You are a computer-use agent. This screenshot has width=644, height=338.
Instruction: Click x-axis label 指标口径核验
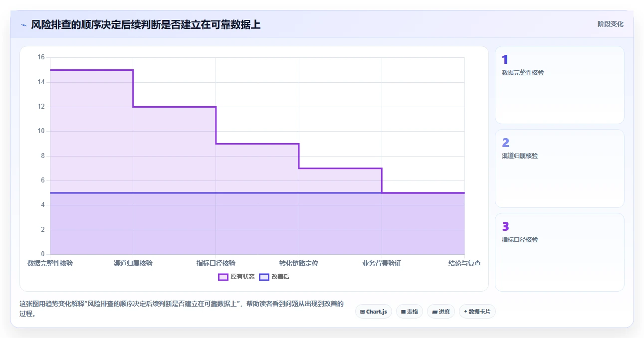216,263
